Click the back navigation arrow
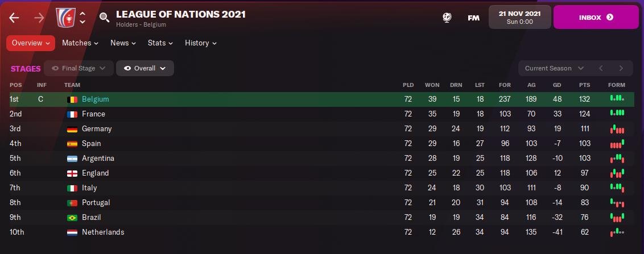644x254 pixels. (x=14, y=18)
